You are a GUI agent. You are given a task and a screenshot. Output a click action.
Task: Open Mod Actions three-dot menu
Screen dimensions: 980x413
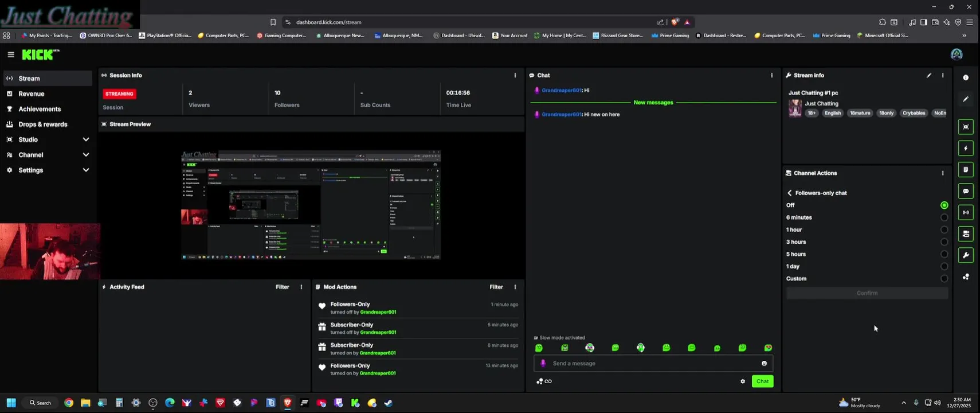pyautogui.click(x=515, y=287)
